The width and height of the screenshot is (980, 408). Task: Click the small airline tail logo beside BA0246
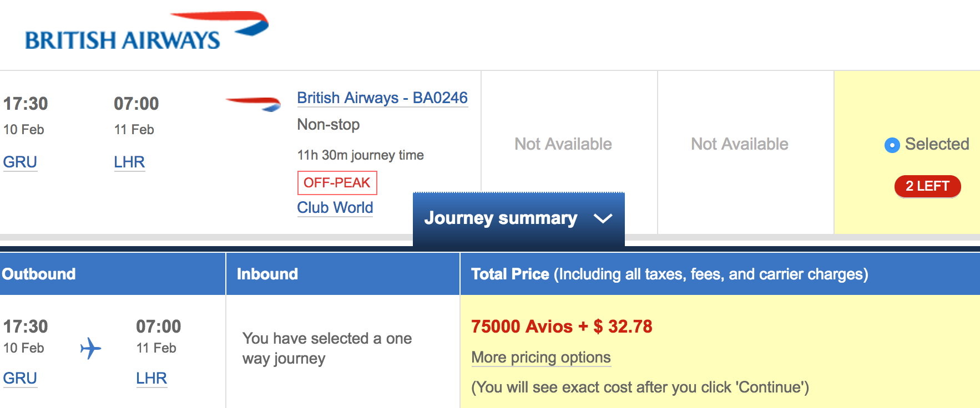(x=254, y=103)
